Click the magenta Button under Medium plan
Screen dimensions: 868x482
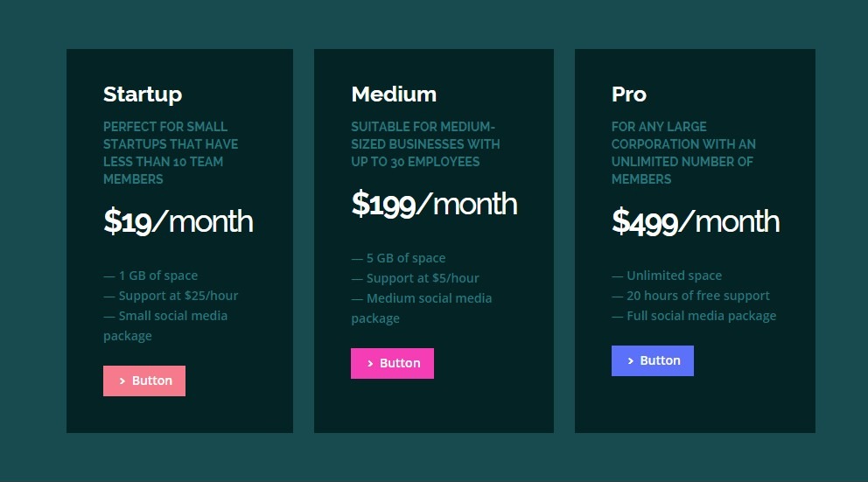[392, 363]
